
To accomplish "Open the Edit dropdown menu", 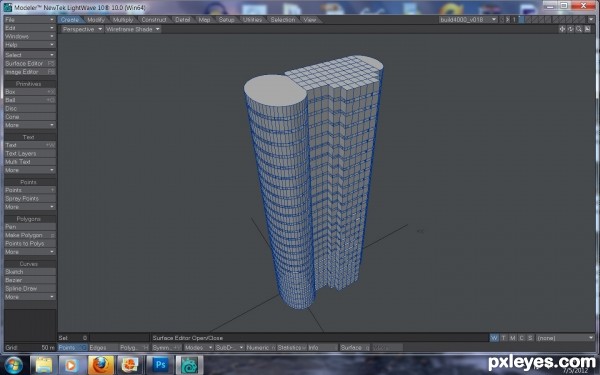I will [30, 28].
